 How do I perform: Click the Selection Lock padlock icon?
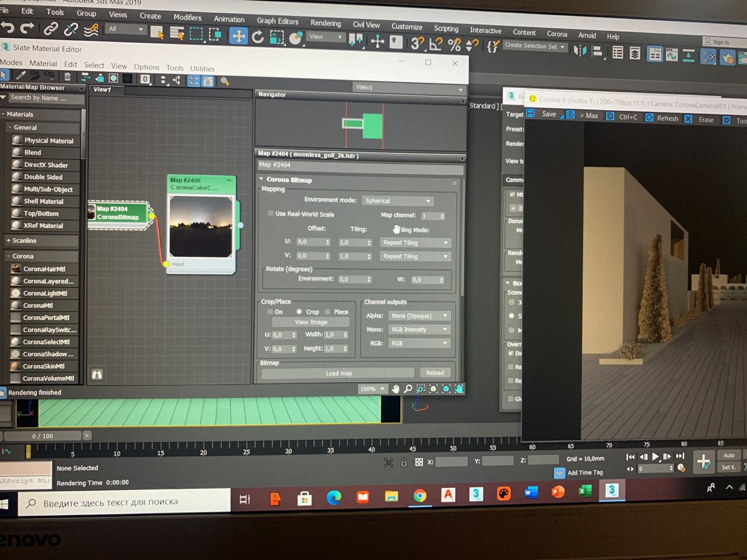point(404,462)
